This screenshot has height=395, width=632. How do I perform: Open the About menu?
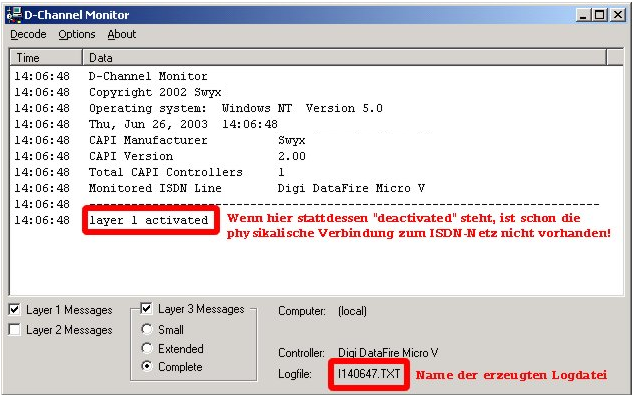pos(122,34)
